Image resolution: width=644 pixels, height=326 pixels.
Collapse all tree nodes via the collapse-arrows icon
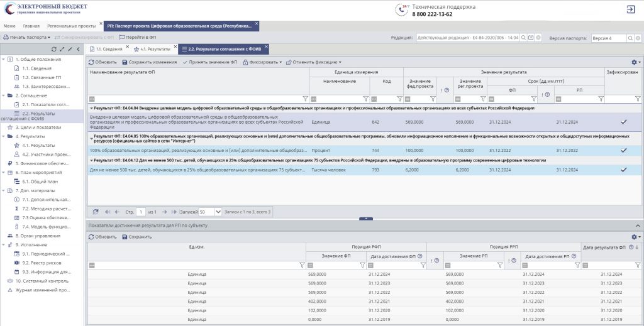70,49
